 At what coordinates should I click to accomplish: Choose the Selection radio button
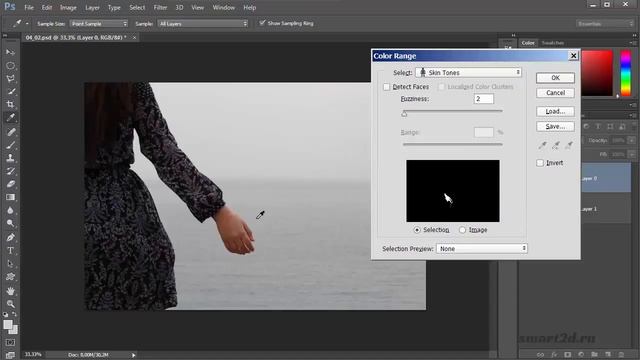point(417,230)
